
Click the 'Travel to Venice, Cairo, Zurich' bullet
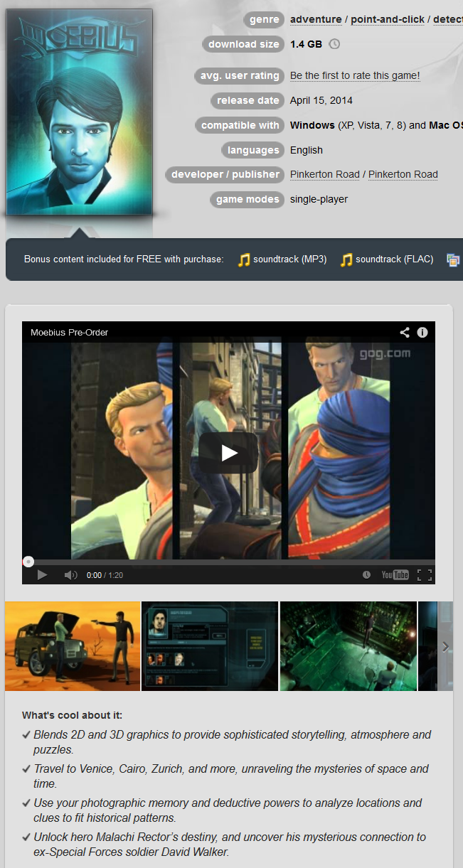[x=231, y=776]
